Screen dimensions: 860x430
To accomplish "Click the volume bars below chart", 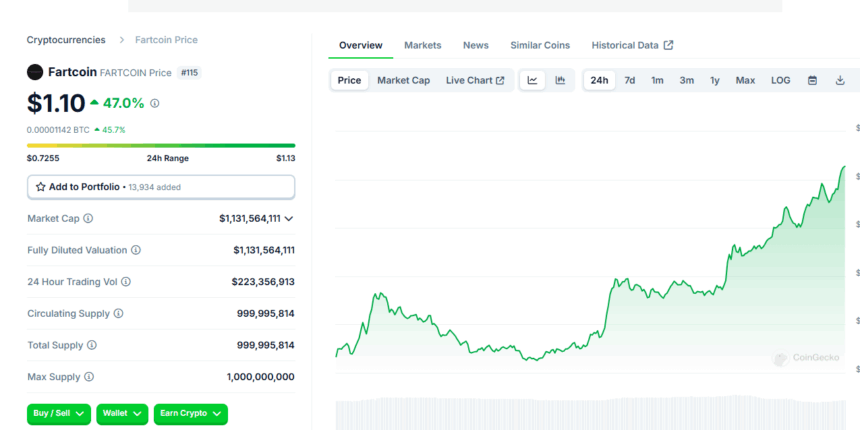I will [590, 412].
